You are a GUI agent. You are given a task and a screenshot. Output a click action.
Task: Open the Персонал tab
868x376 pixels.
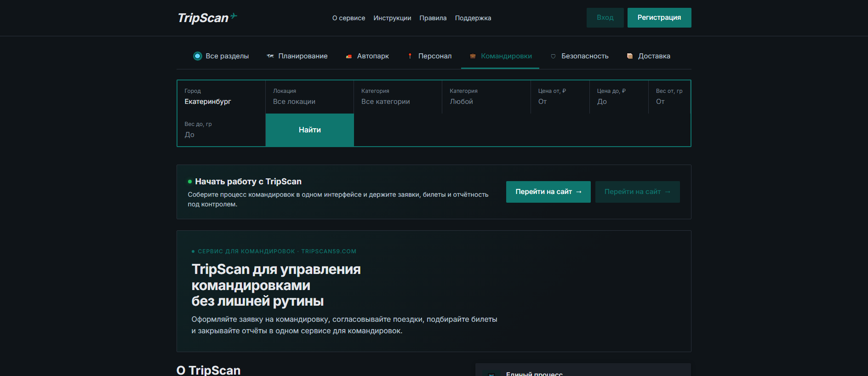point(430,56)
